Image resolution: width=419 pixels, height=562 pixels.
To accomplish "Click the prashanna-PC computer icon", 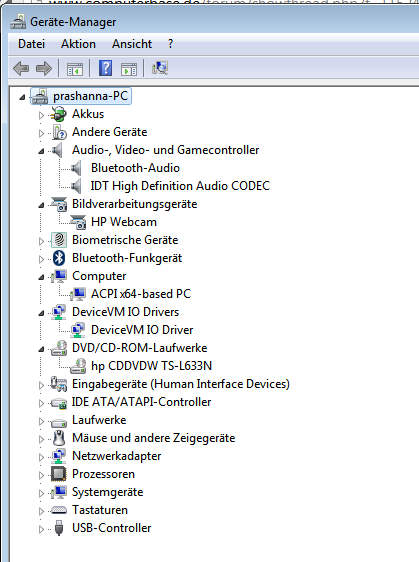I will (40, 96).
